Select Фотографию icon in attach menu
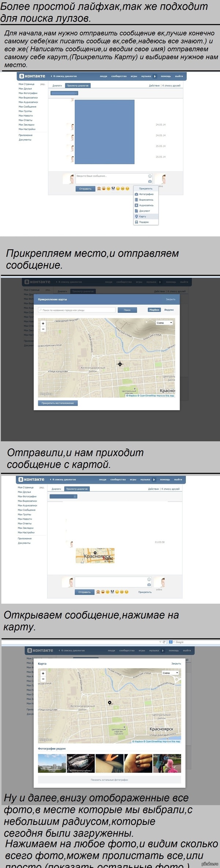220x868 pixels. pos(136,194)
